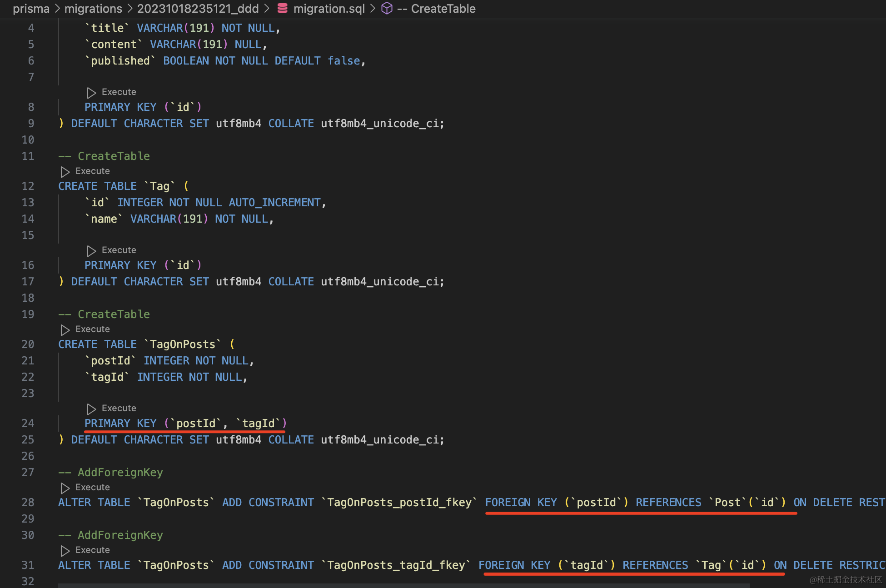Click the database icon beside migration.sql

(x=282, y=8)
